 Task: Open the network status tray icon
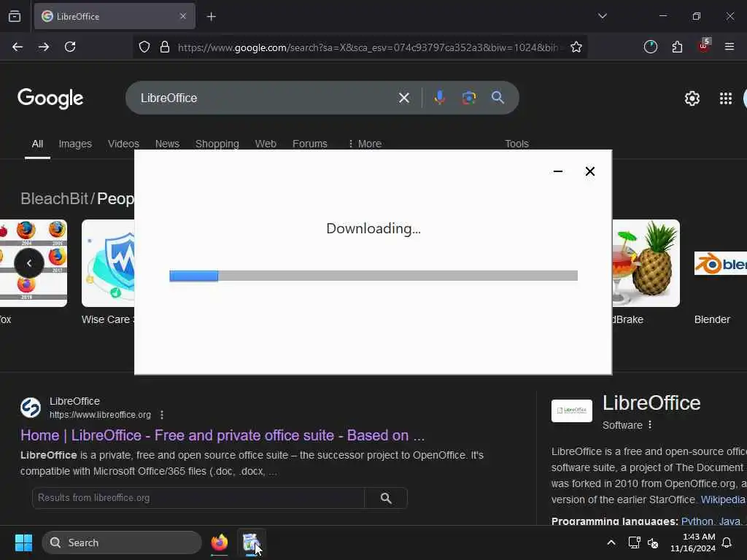tap(634, 542)
